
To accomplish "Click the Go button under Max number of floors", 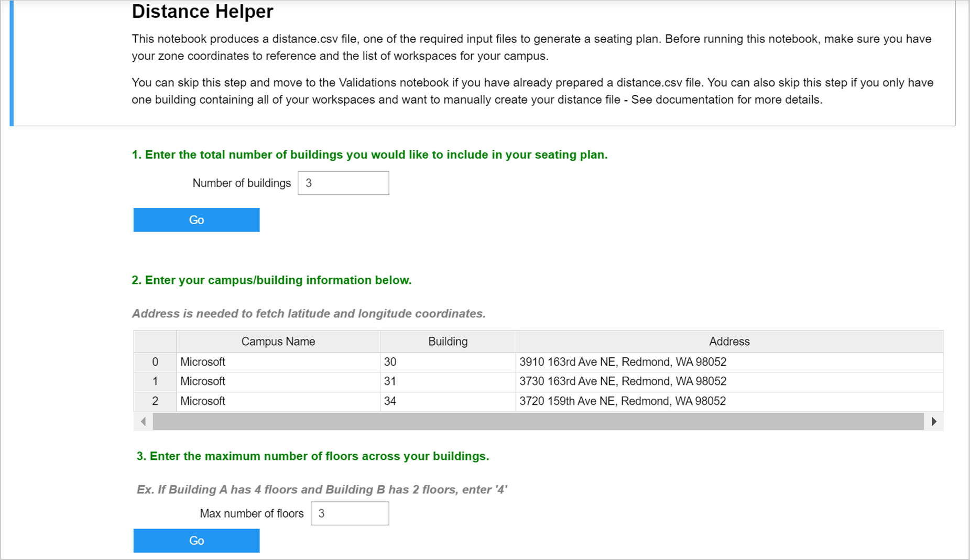I will click(197, 540).
